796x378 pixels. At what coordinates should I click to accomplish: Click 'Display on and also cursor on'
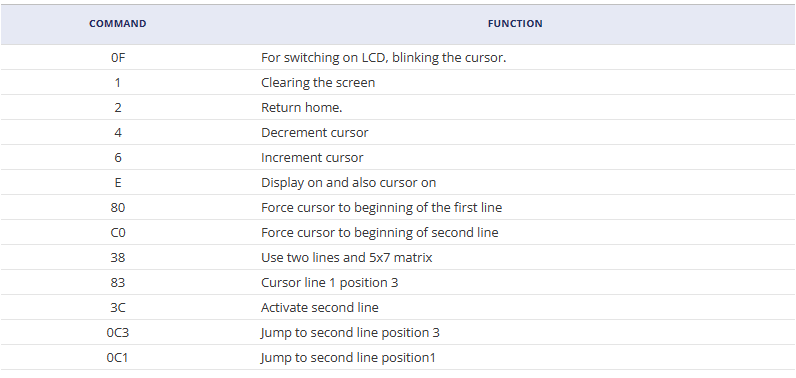tap(348, 183)
